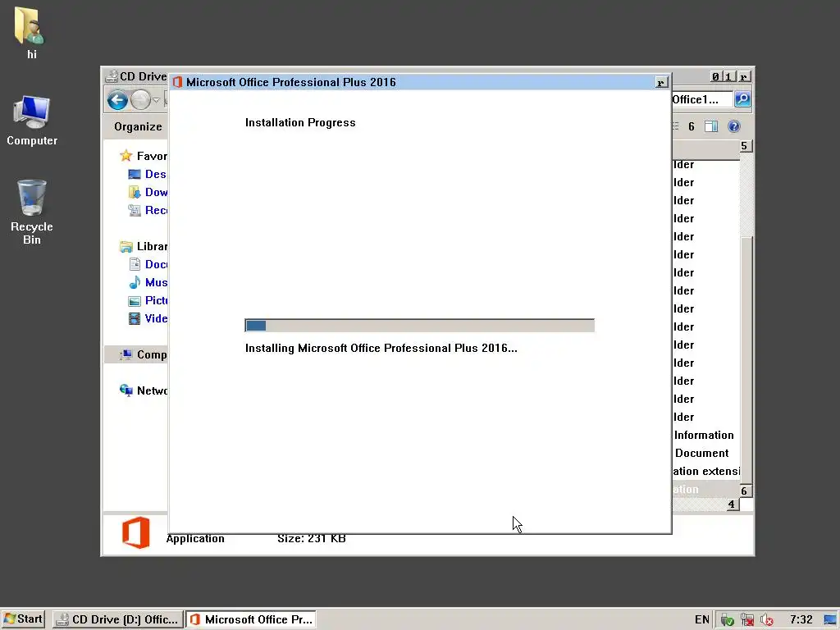Click the network error tray icon
Viewport: 840px width, 630px height.
tap(746, 620)
